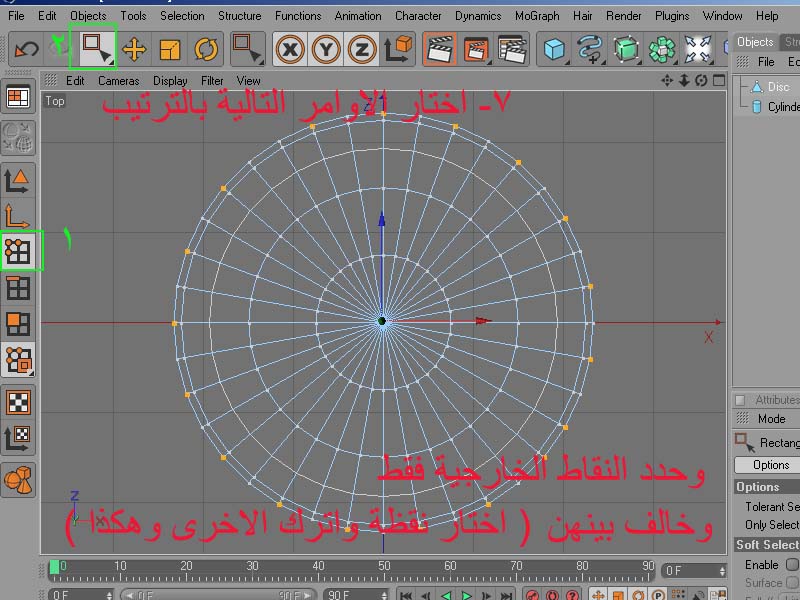Screen dimensions: 800x600
Task: Click the coordinate system icon with cube
Action: point(397,49)
